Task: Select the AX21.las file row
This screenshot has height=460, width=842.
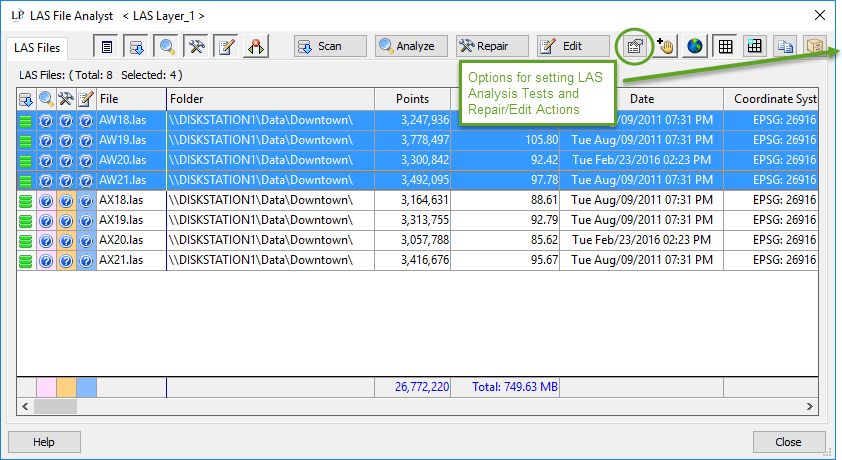Action: [x=417, y=260]
